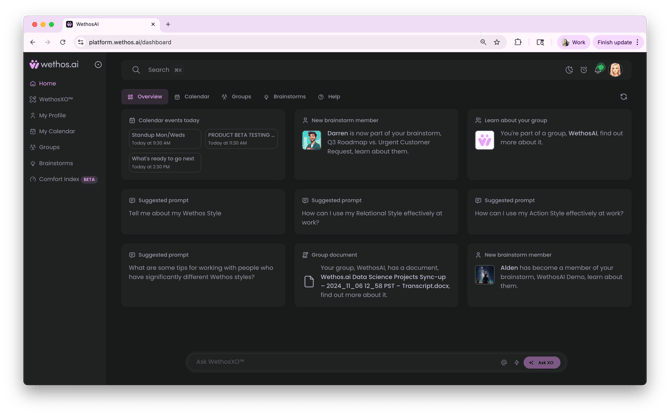The width and height of the screenshot is (670, 416).
Task: Collapse the sidebar with the circular toggle icon
Action: coord(98,64)
